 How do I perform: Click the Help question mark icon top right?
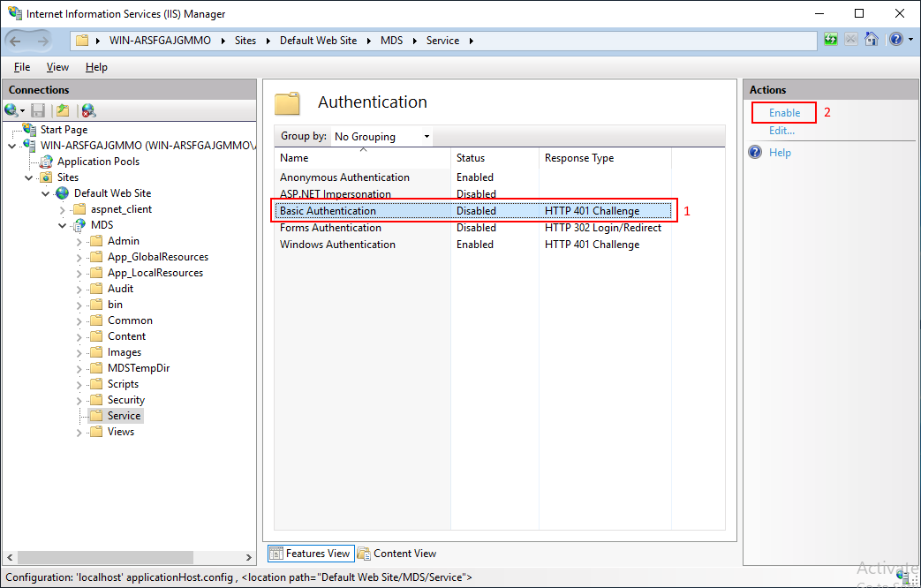(x=895, y=40)
